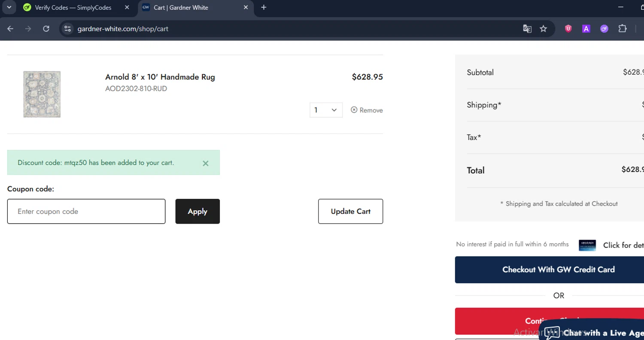Switch to Verify Codes SimplyCodes tab
The image size is (644, 340).
[73, 7]
